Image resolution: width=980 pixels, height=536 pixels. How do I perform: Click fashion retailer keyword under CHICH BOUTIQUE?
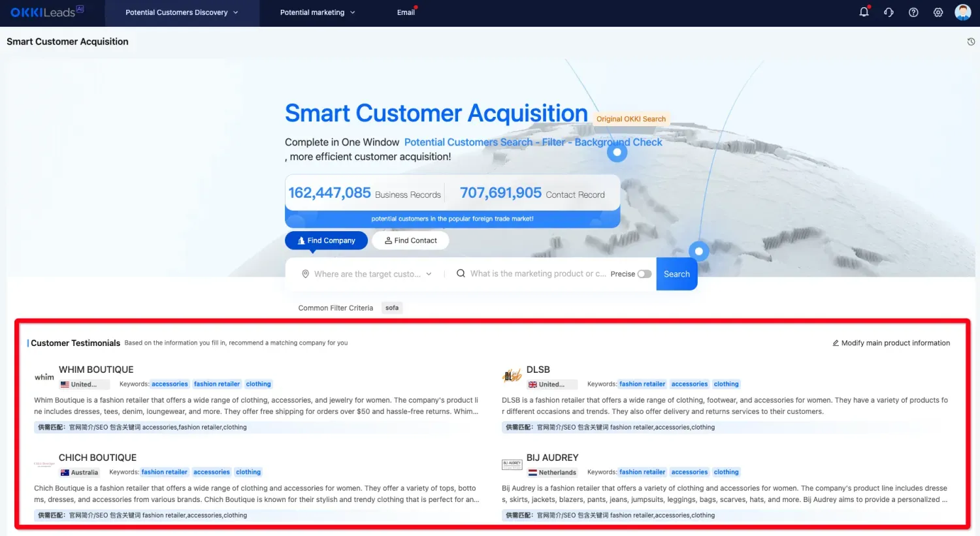165,472
